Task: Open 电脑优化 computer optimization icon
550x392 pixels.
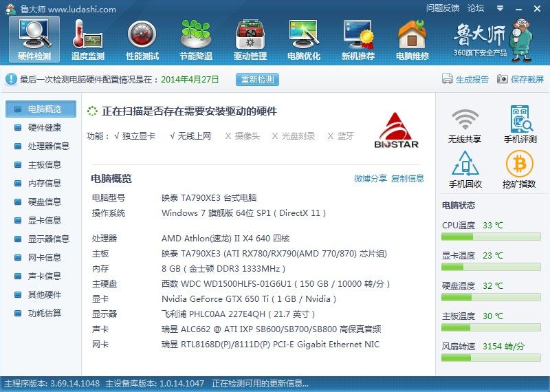Action: [x=304, y=40]
